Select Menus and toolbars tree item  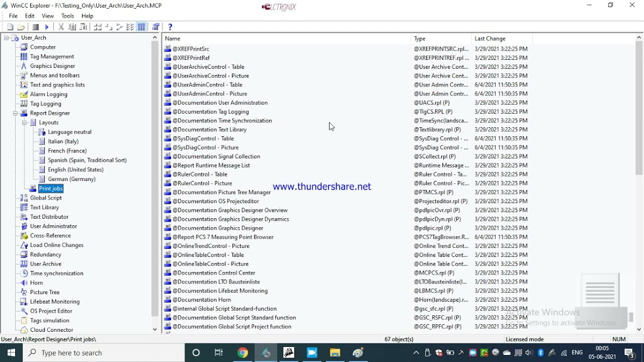pyautogui.click(x=55, y=75)
